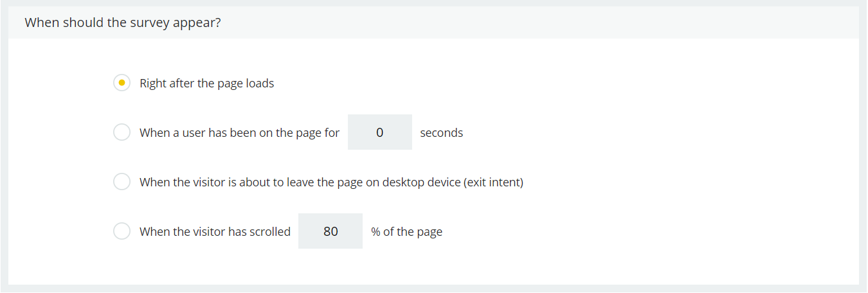This screenshot has width=868, height=293.
Task: Click the number 80 in the percent box
Action: click(x=330, y=232)
